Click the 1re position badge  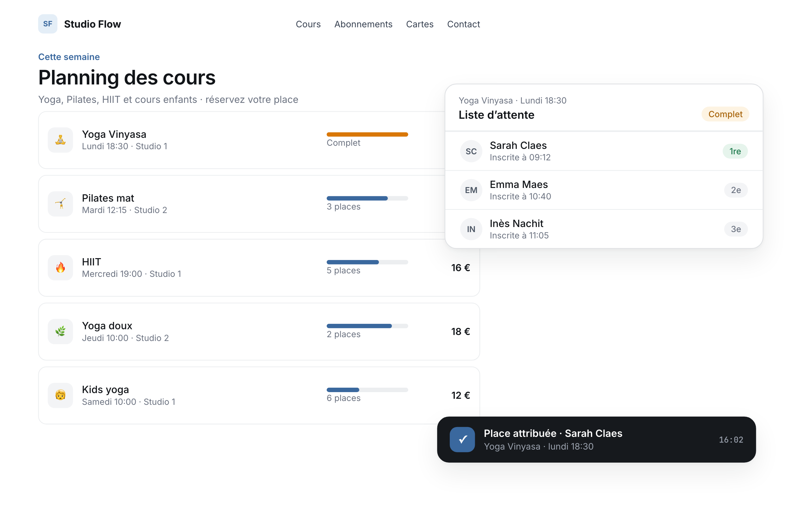click(x=735, y=151)
